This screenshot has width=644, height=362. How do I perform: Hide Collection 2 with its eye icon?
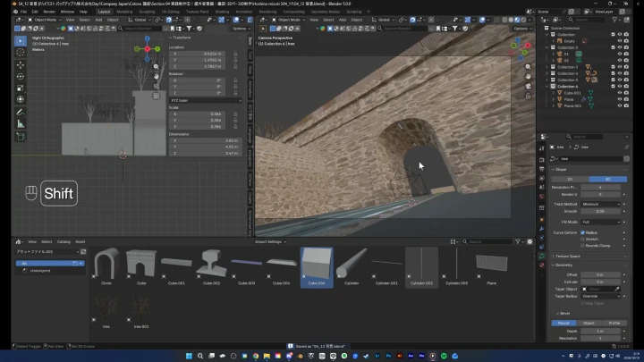[x=620, y=47]
